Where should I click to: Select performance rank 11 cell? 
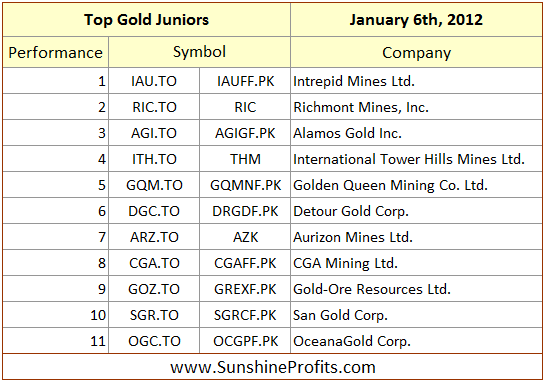(56, 341)
